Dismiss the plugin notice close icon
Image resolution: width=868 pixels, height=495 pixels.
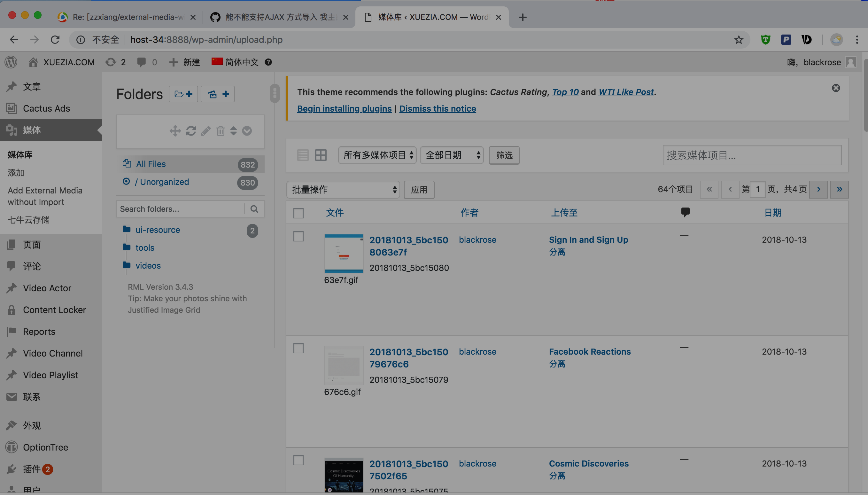coord(836,88)
